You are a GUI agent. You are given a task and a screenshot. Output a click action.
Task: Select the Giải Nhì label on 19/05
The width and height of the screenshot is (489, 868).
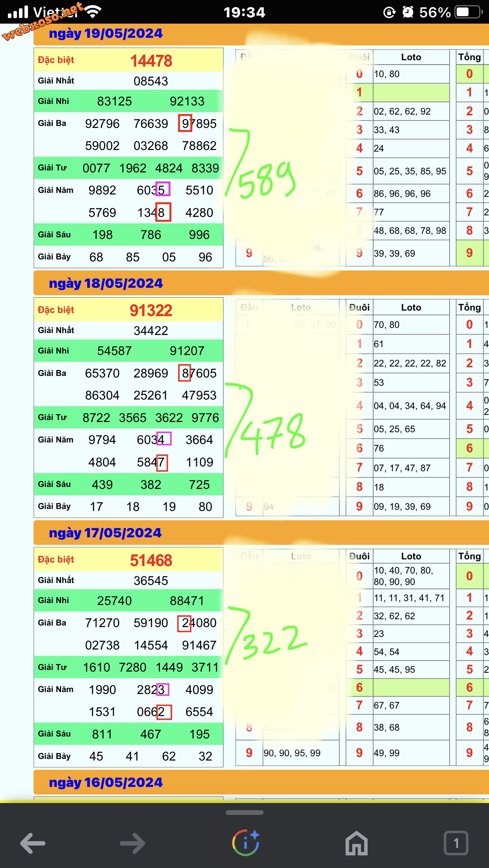(54, 101)
